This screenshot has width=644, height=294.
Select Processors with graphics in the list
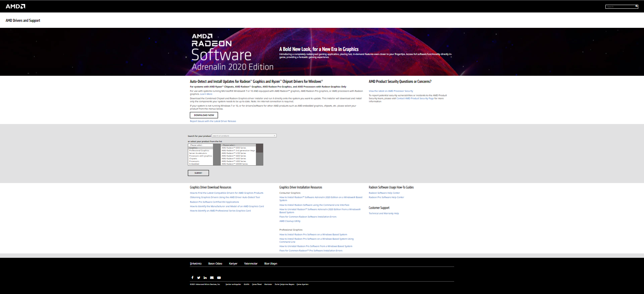[201, 156]
